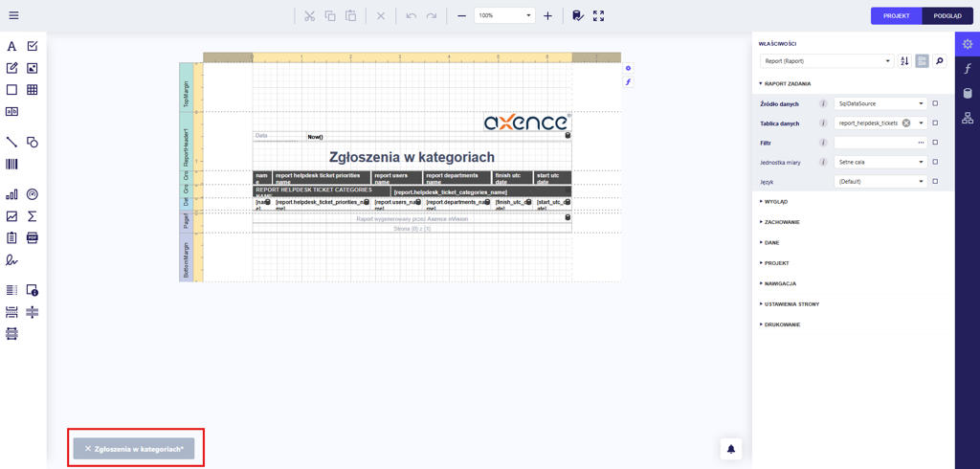Select the Label tool in toolbox
This screenshot has width=980, height=469.
tap(11, 46)
